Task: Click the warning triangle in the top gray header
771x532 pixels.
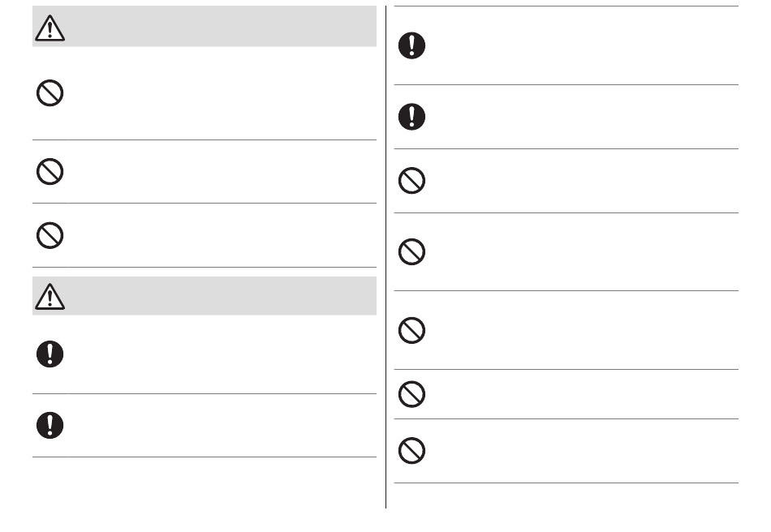Action: pos(50,28)
